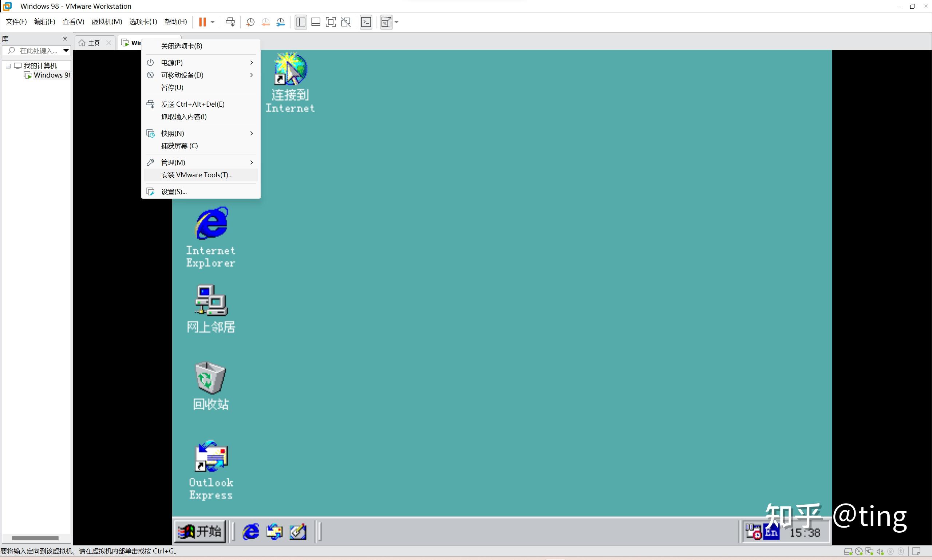The width and height of the screenshot is (932, 560).
Task: Click the Send Ctrl+Alt+Del toolbar icon
Action: click(230, 22)
